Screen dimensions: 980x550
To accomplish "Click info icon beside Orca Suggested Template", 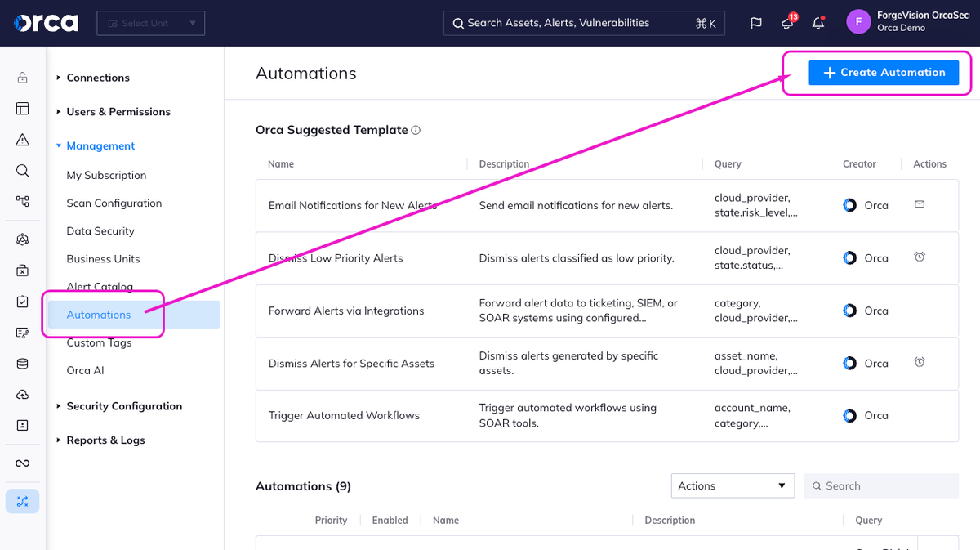I will click(416, 130).
